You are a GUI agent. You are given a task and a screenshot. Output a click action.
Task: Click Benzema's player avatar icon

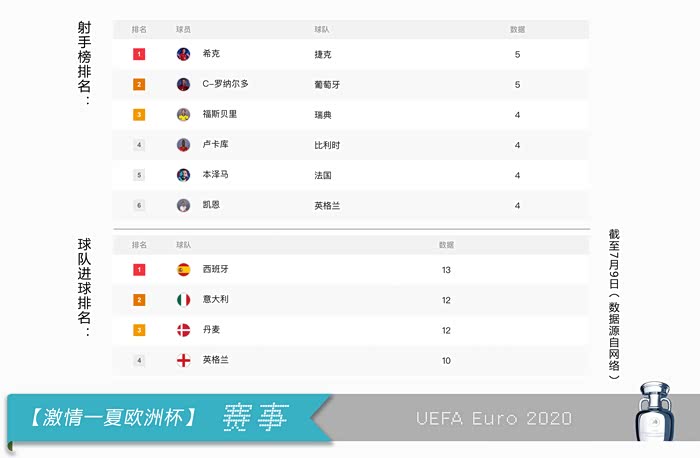[183, 175]
